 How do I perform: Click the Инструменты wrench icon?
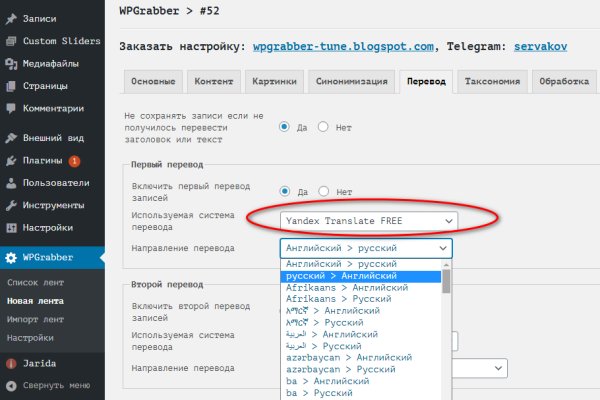pos(11,205)
